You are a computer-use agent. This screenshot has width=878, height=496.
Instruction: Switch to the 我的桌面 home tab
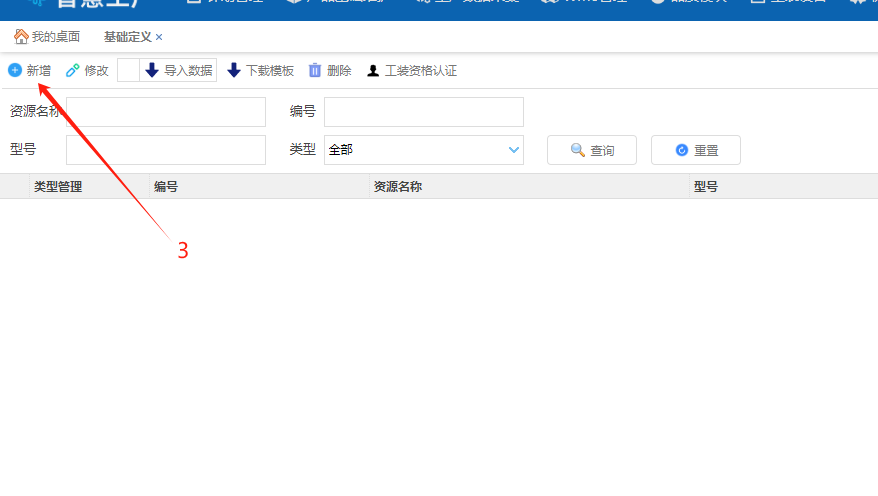point(47,36)
